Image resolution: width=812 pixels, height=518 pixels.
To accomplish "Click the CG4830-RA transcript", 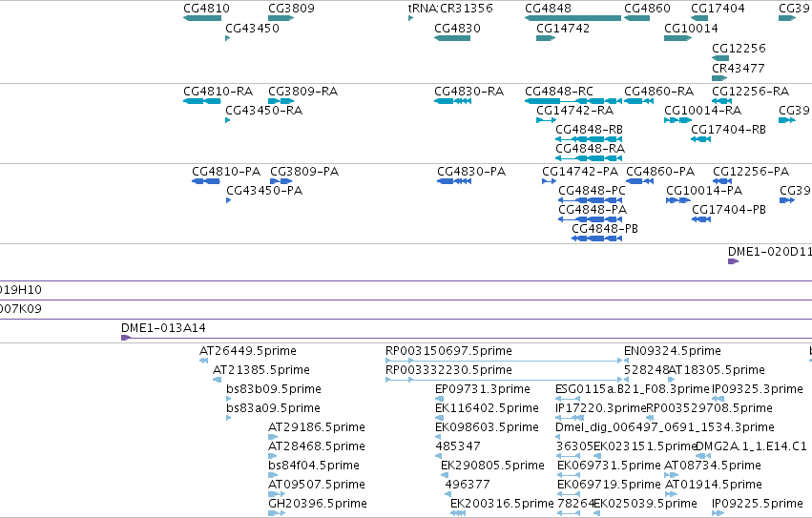I will coord(452,101).
